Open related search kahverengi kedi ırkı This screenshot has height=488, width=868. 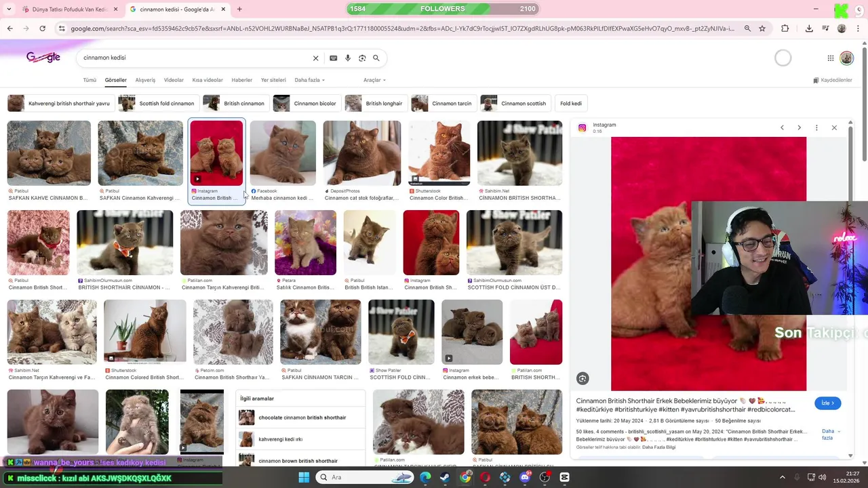click(x=301, y=439)
